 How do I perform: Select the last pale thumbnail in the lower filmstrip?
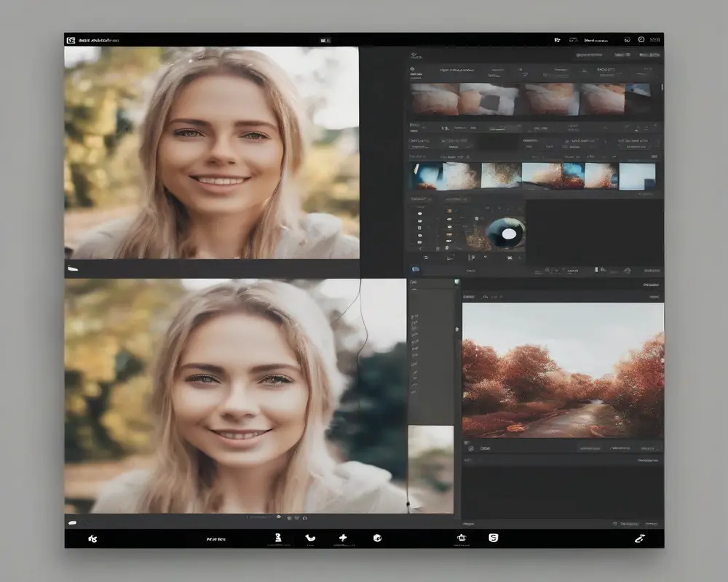click(637, 176)
